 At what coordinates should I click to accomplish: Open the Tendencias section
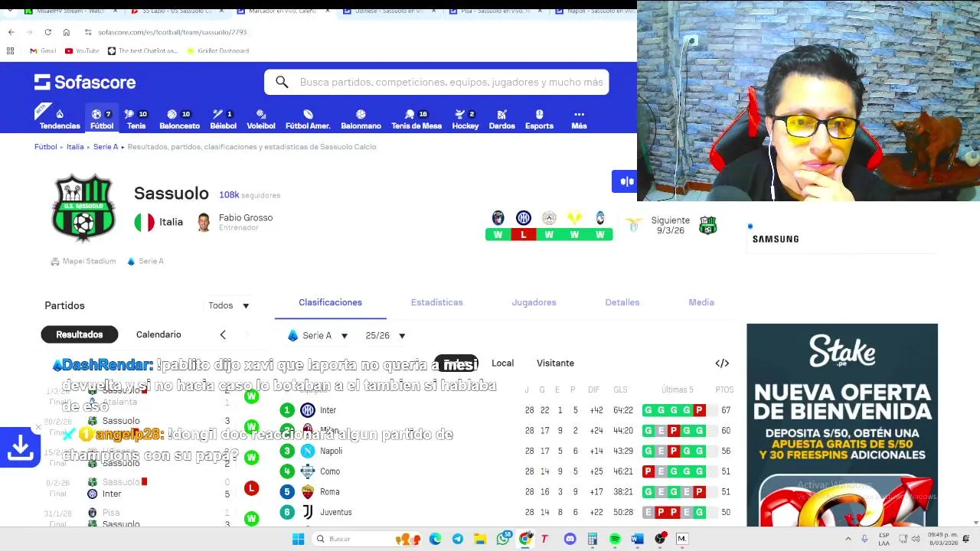click(x=60, y=119)
